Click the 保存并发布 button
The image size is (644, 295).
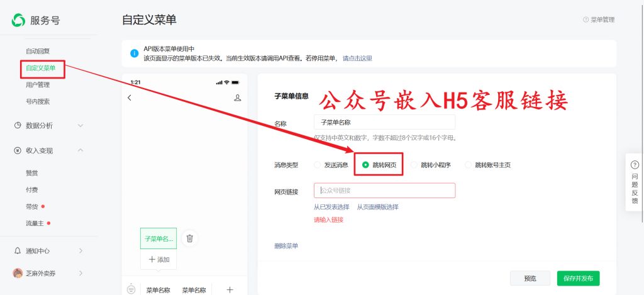tap(579, 278)
